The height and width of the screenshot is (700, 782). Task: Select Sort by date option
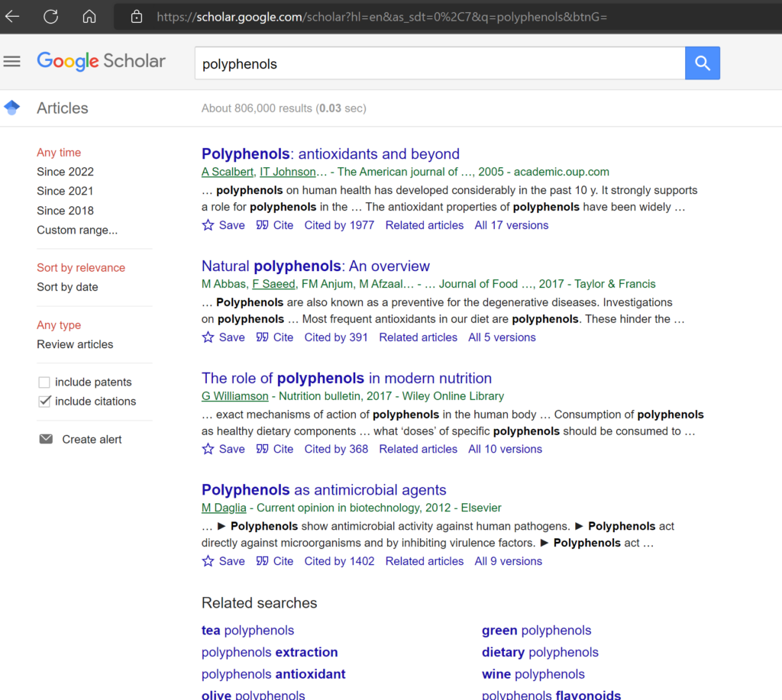[x=67, y=287]
